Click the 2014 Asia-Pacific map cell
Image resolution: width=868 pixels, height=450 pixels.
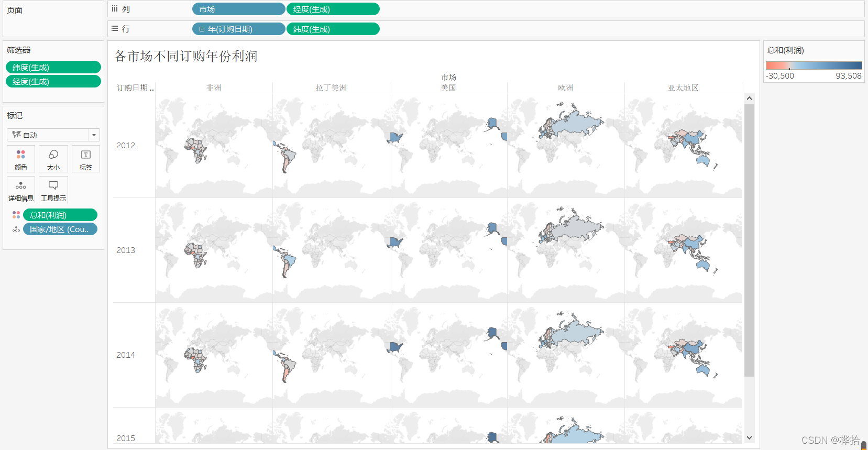pos(683,355)
